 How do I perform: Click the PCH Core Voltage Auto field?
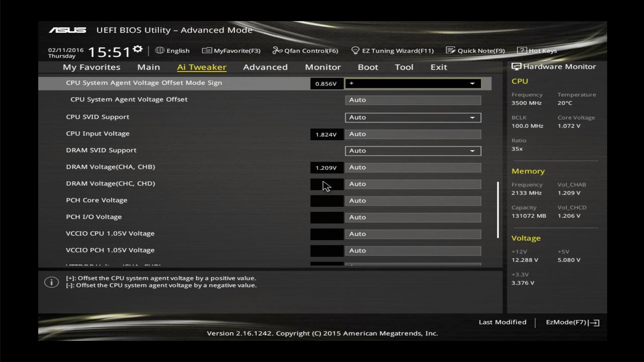point(413,200)
